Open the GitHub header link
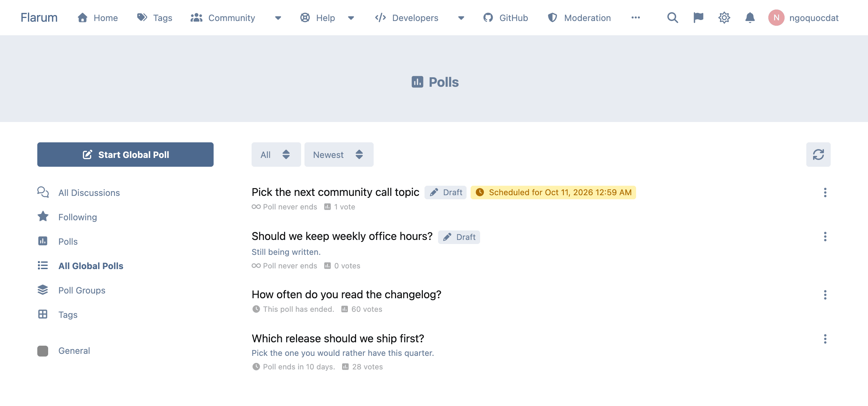 click(506, 18)
